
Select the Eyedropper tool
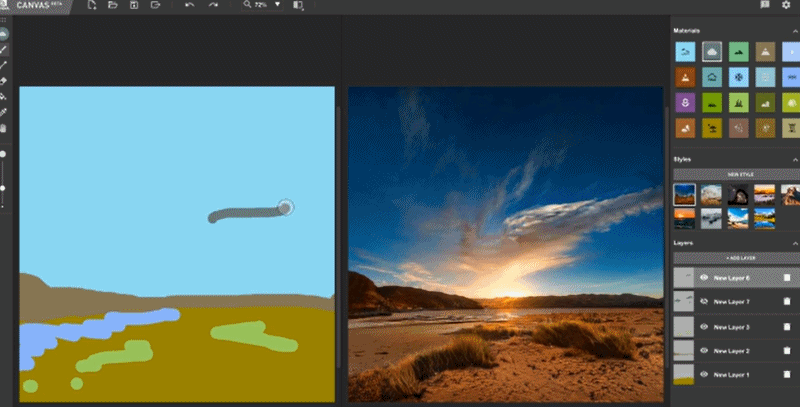point(4,112)
